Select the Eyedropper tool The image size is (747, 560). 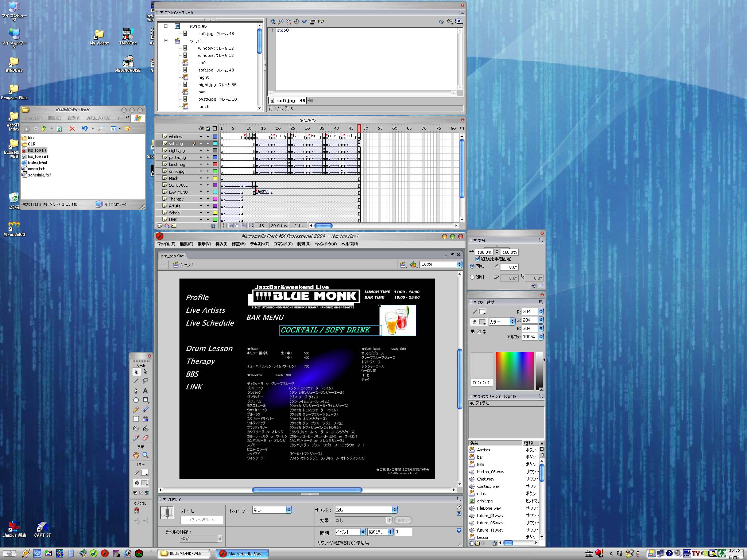[136, 438]
